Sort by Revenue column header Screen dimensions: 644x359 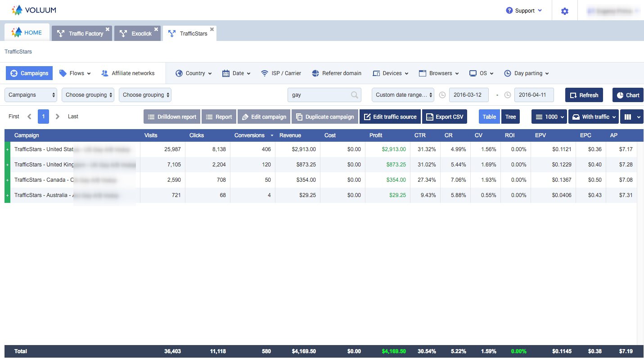290,135
